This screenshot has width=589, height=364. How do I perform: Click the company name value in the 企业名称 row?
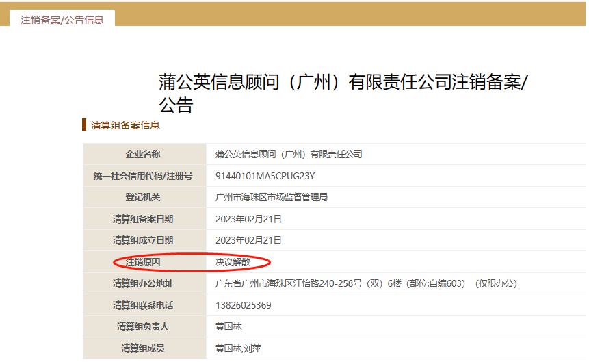[288, 155]
